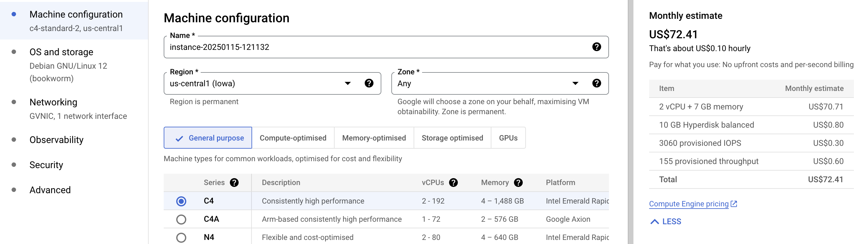This screenshot has height=244, width=868.
Task: Open Security section in sidebar
Action: pyautogui.click(x=46, y=165)
